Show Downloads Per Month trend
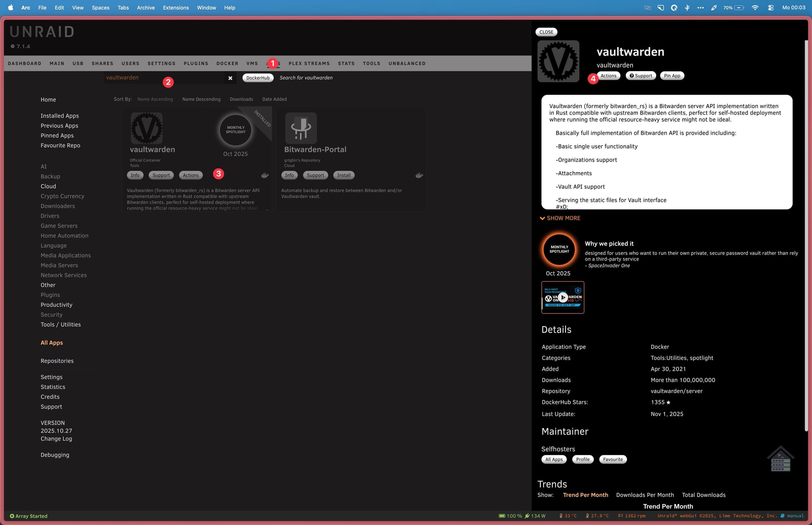Viewport: 812px width, 525px height. coord(645,495)
